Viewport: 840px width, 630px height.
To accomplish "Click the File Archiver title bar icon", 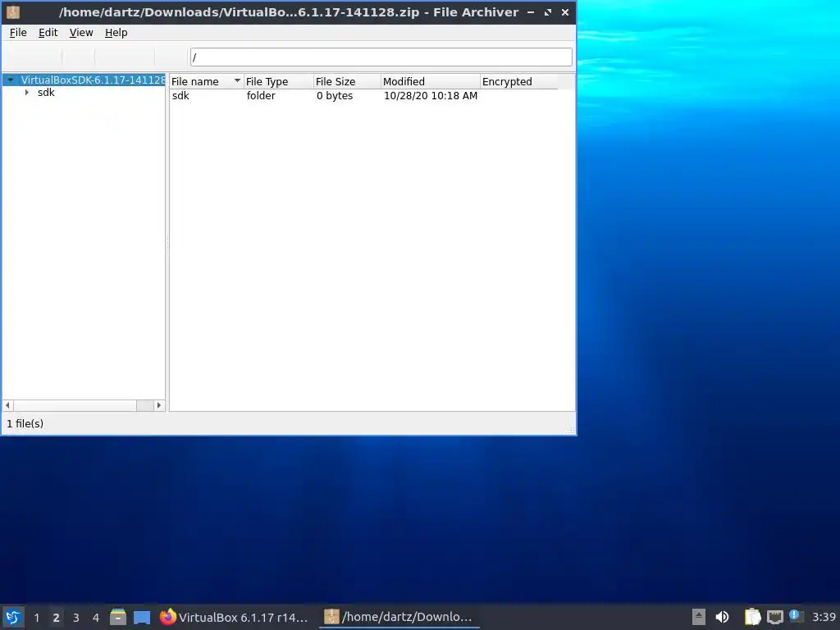I will [13, 11].
